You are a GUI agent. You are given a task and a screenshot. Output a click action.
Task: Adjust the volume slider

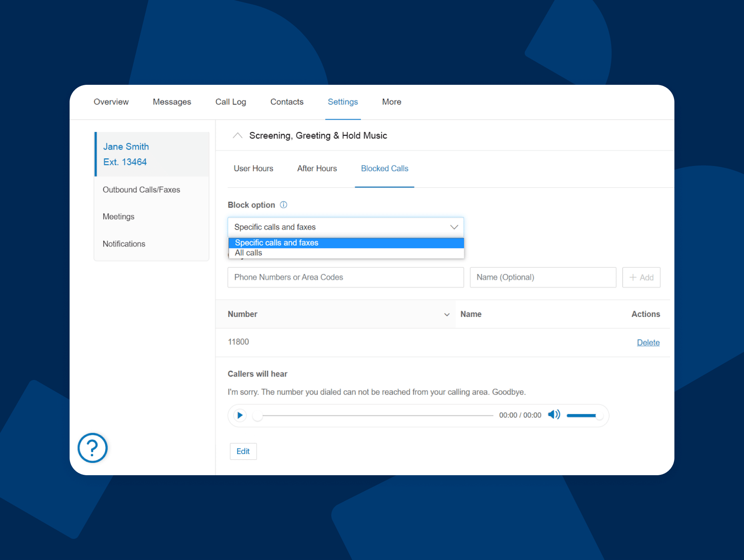[x=583, y=416]
